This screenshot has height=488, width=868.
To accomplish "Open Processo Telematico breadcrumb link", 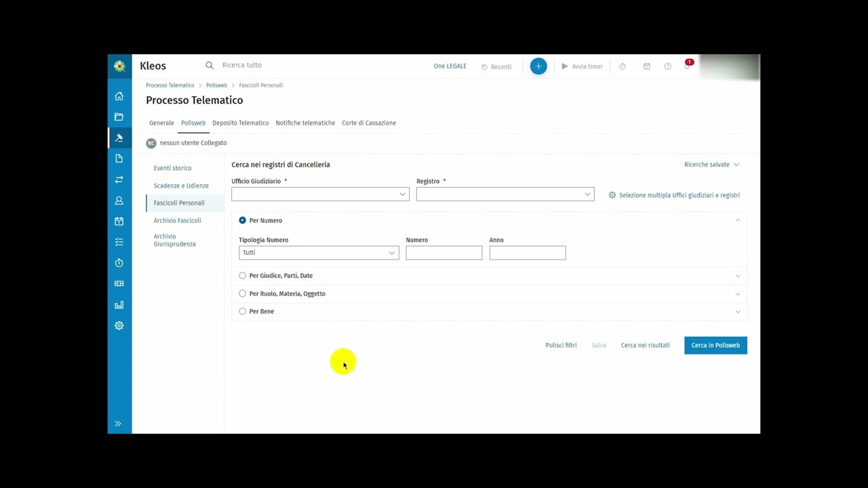I will (170, 85).
